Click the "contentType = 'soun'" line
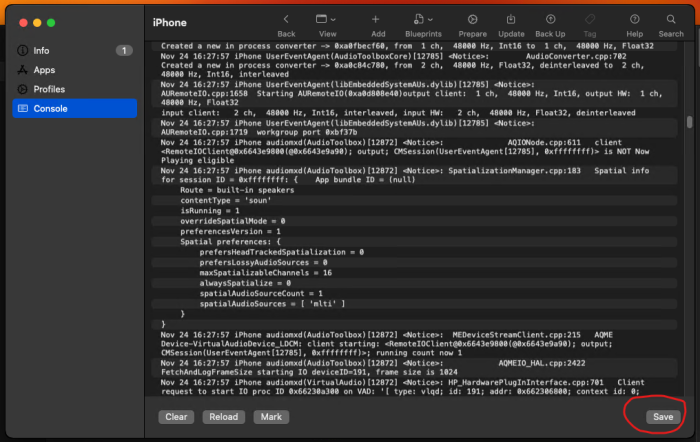This screenshot has height=442, width=700. tap(225, 200)
